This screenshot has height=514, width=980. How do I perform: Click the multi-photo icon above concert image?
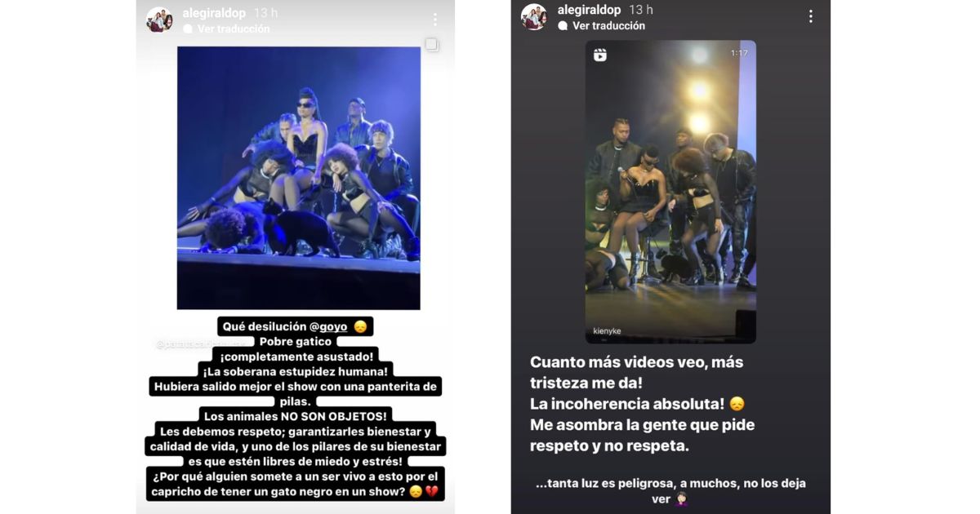(x=431, y=44)
